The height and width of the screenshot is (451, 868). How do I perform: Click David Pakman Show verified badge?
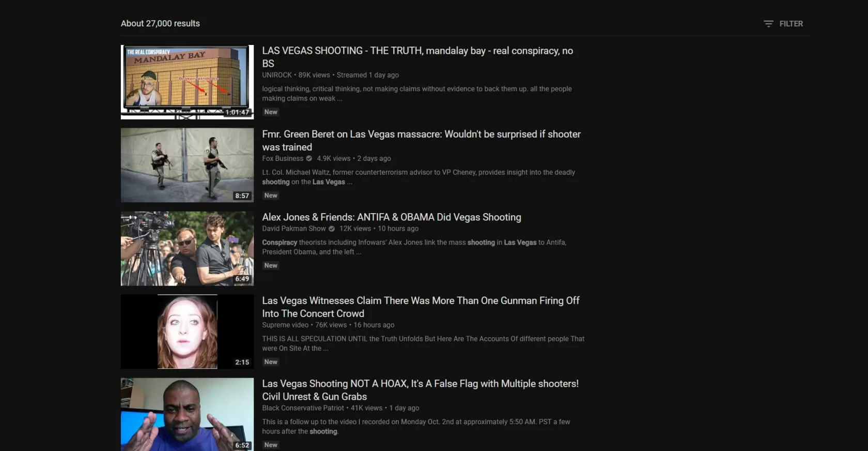(x=332, y=229)
